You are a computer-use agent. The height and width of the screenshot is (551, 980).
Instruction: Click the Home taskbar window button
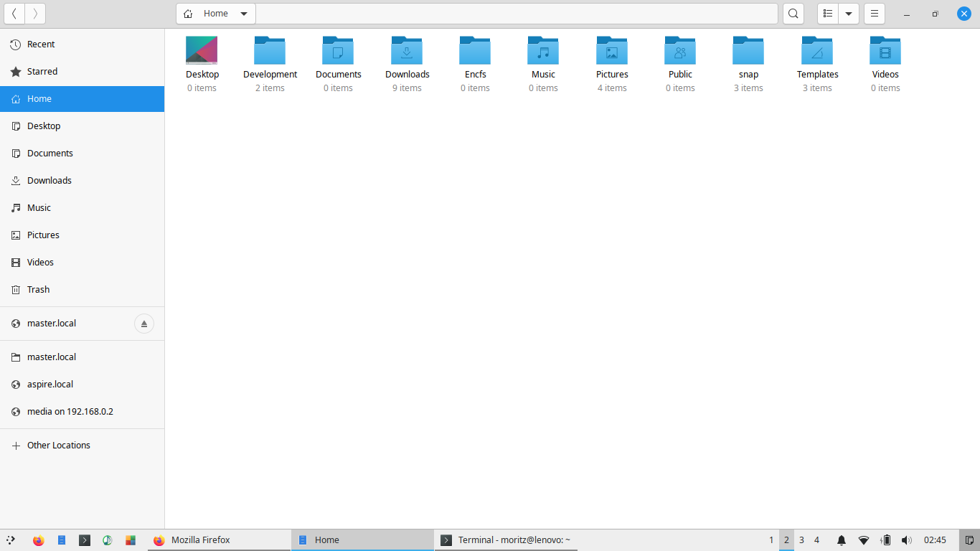pos(362,540)
